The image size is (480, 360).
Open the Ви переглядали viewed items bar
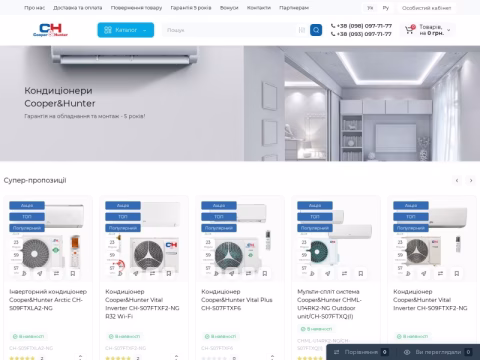[438, 352]
